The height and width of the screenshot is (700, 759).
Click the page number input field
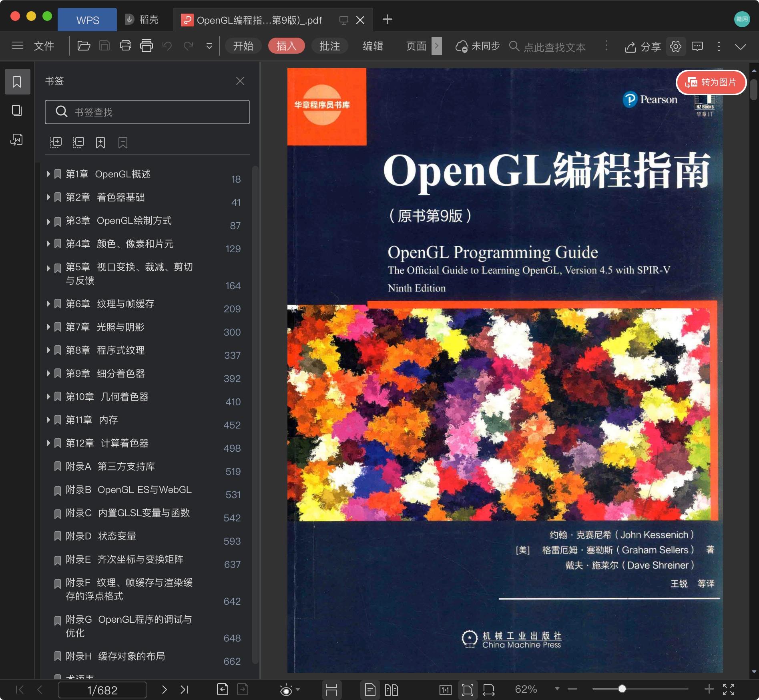coord(102,690)
